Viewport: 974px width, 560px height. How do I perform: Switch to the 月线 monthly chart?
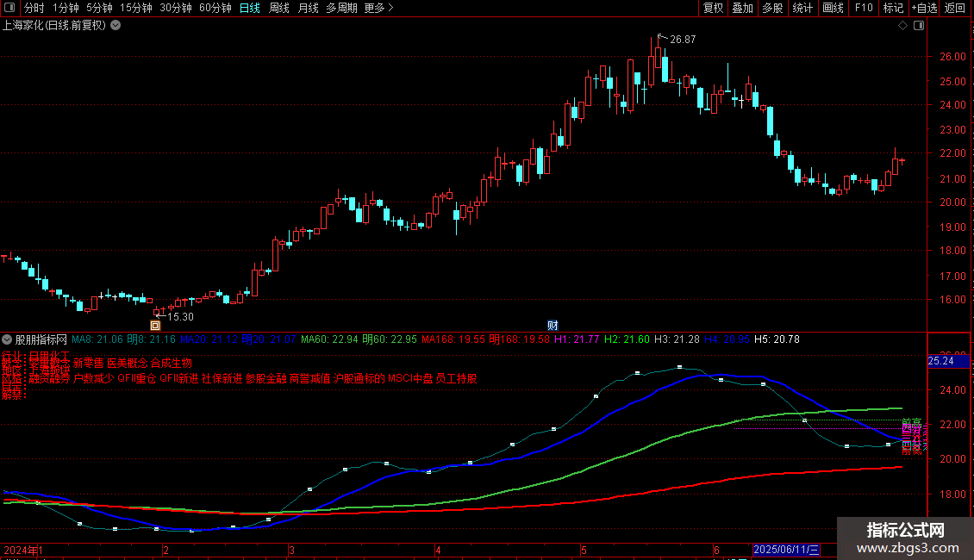click(308, 8)
